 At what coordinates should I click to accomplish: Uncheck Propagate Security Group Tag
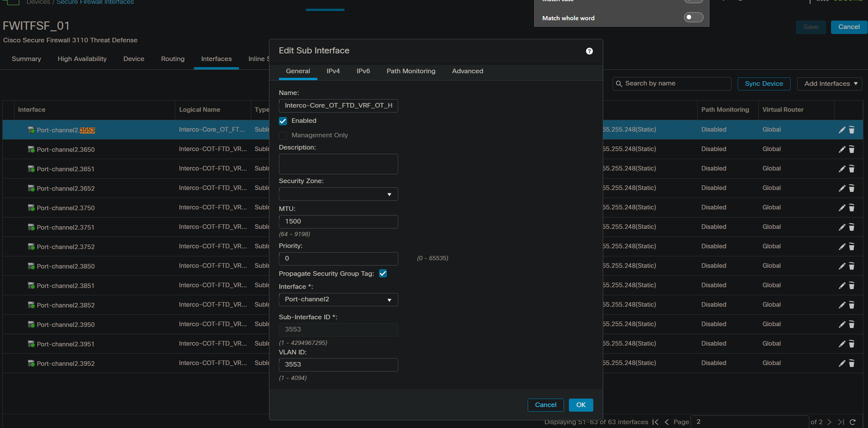point(383,274)
